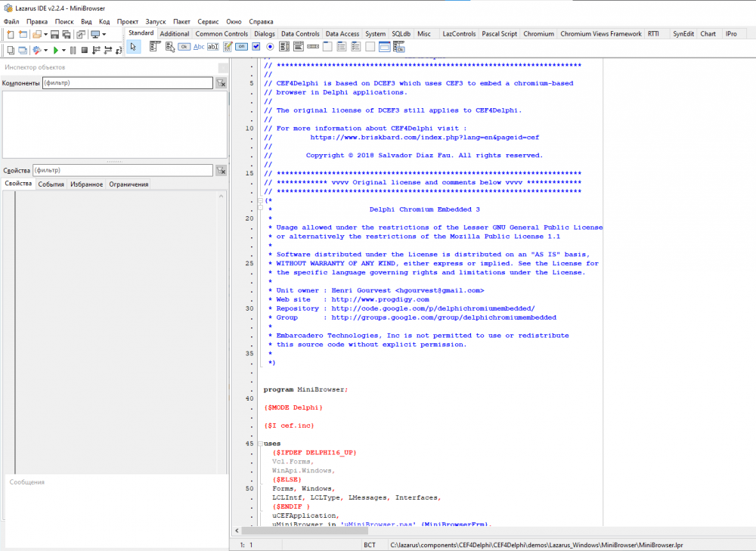
Task: Expand the Open file dropdown arrow
Action: tap(45, 34)
